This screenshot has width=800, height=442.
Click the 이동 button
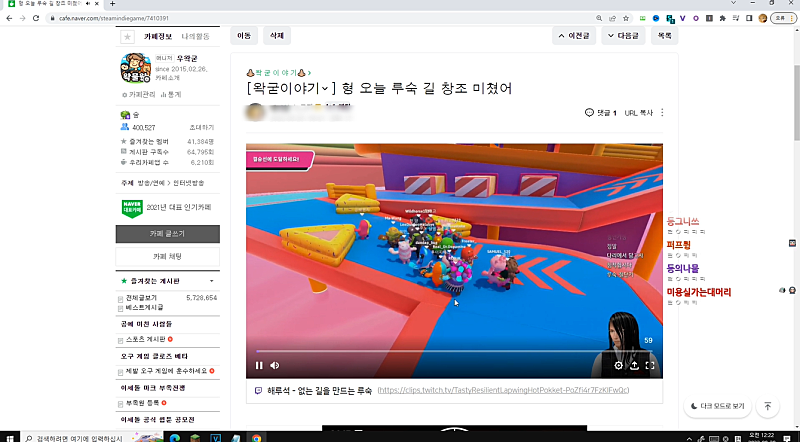click(x=244, y=36)
